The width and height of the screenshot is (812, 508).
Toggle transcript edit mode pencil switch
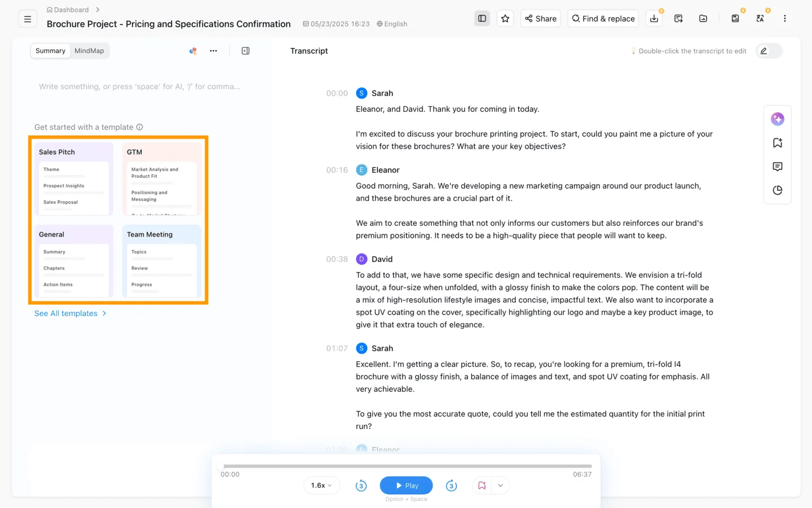pyautogui.click(x=769, y=51)
